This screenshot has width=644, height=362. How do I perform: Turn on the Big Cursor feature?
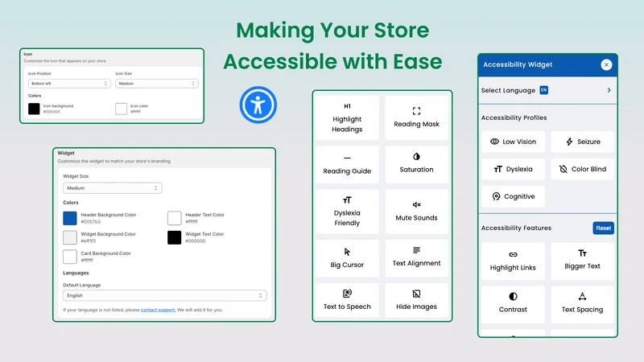(347, 258)
